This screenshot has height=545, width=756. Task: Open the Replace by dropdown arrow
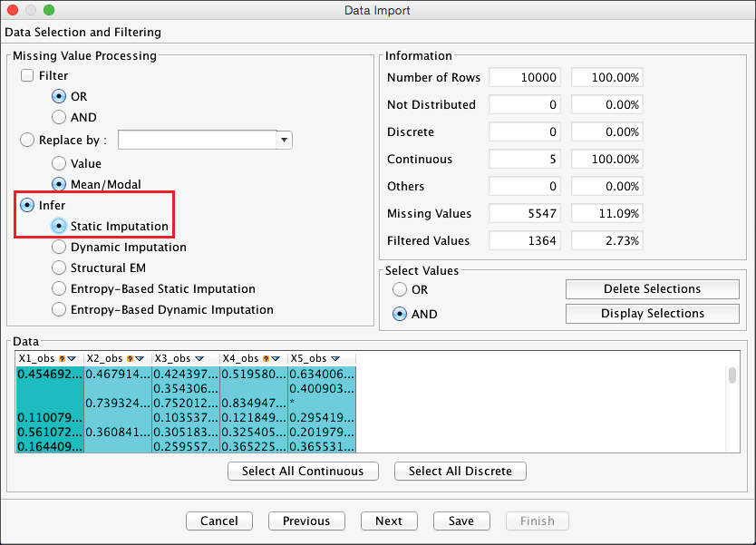point(285,141)
